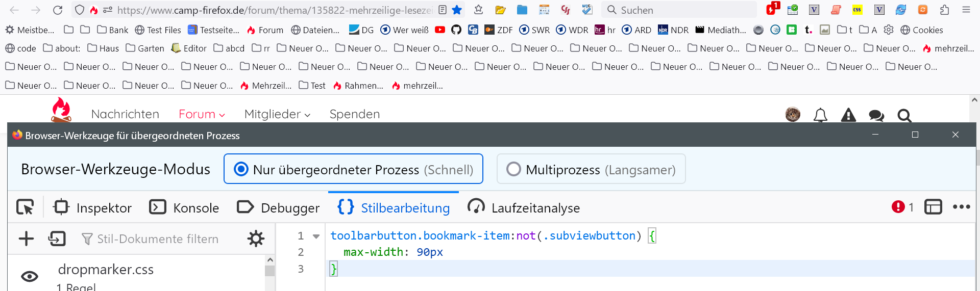Expand the Forum dropdown menu
The height and width of the screenshot is (291, 980).
click(x=202, y=114)
